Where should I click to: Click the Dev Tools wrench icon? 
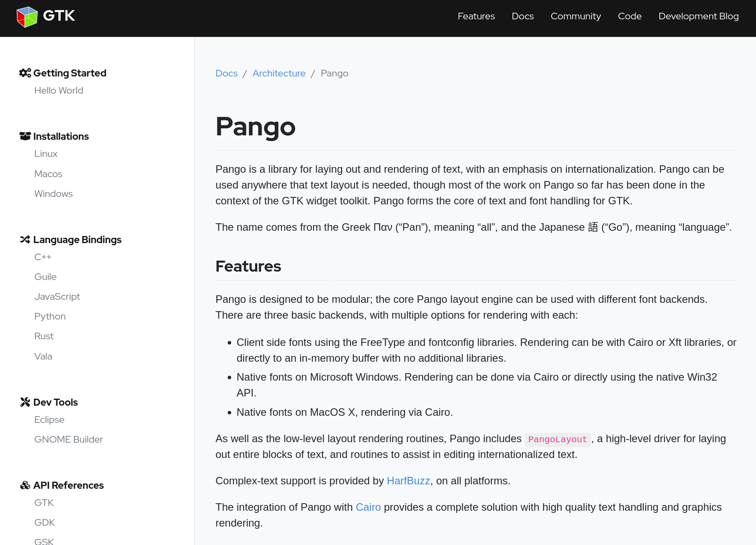click(x=25, y=402)
